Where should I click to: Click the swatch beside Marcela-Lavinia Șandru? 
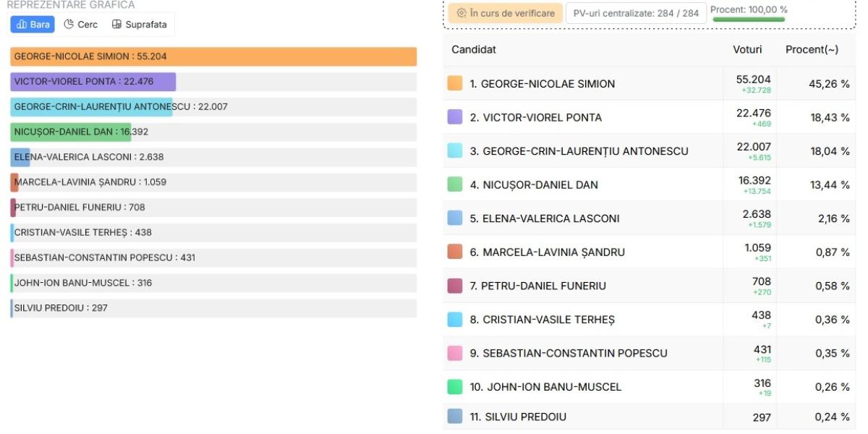(455, 252)
